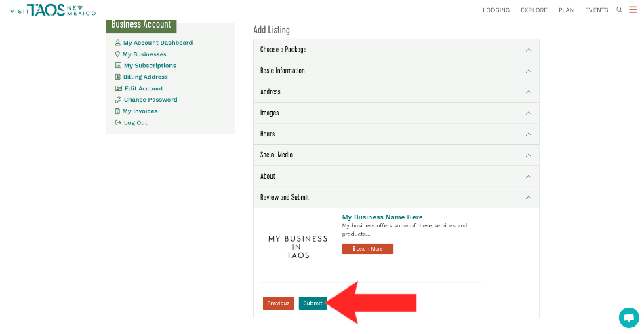Open My Subscriptions page

[149, 66]
